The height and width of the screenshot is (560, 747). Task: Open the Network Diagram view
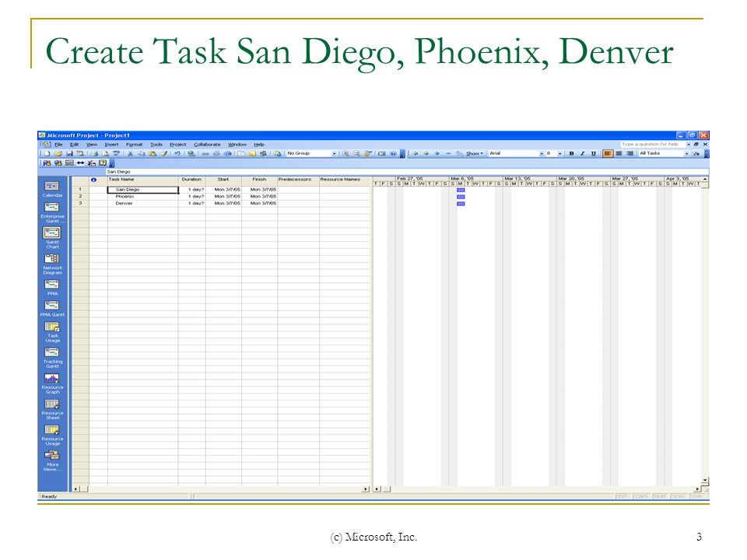pyautogui.click(x=52, y=264)
